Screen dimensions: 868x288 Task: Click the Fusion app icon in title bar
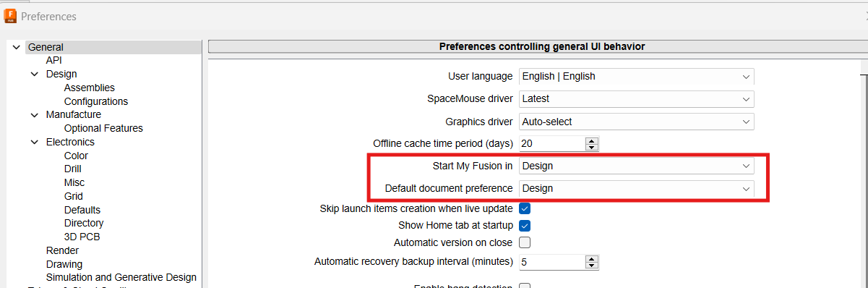[11, 16]
